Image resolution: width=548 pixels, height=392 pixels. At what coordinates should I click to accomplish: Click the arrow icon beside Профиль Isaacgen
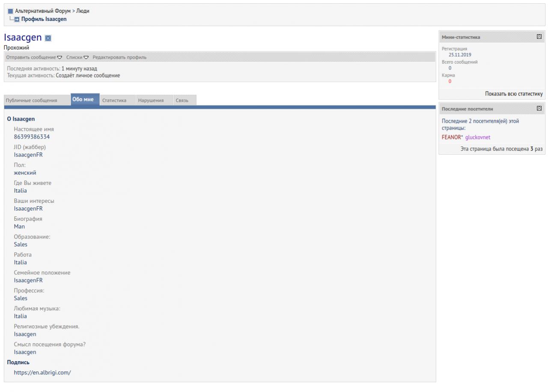point(17,19)
